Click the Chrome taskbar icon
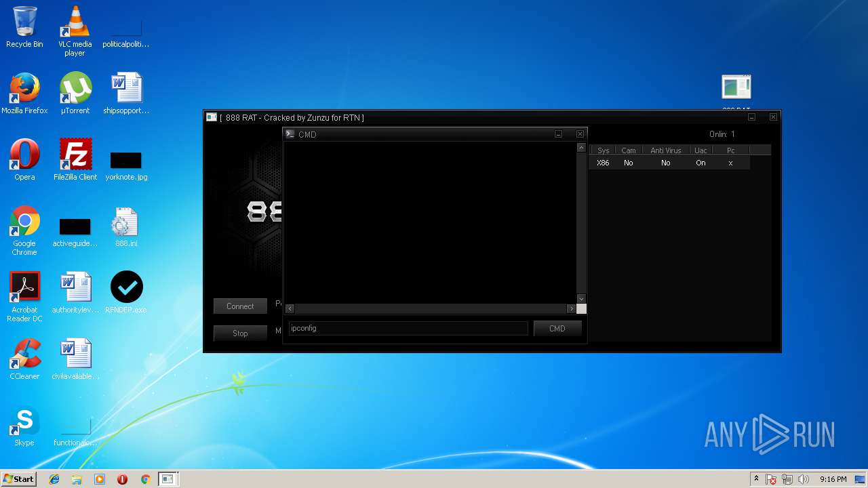This screenshot has height=488, width=868. coord(145,479)
